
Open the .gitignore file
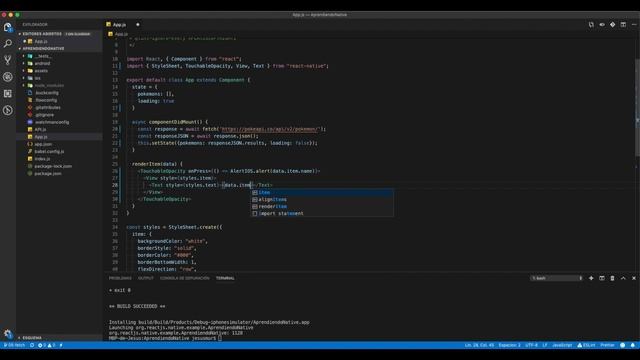tap(44, 115)
